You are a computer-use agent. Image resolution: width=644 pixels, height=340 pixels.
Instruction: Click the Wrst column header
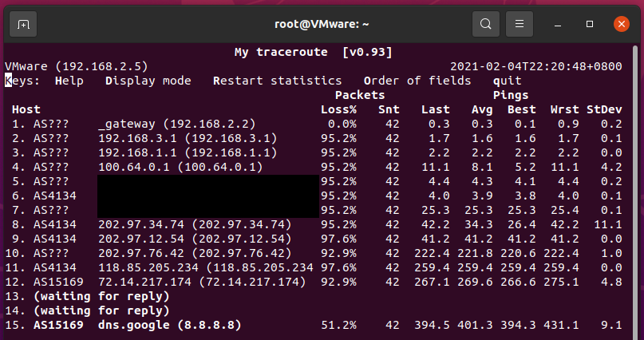565,109
